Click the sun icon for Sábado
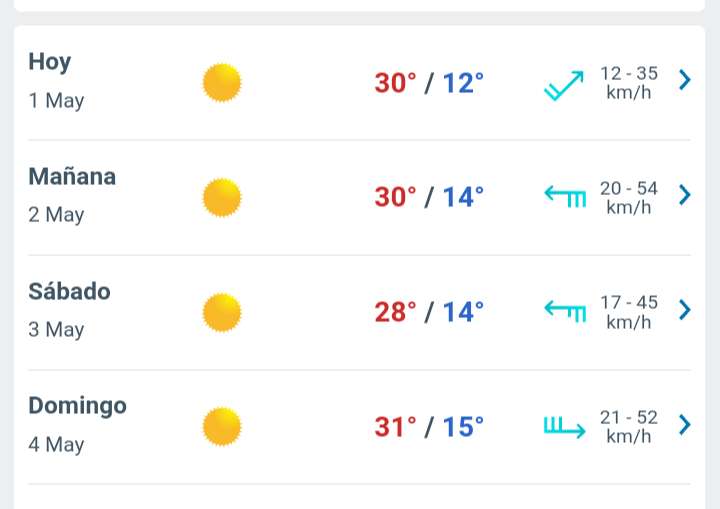This screenshot has width=720, height=509. coord(222,312)
